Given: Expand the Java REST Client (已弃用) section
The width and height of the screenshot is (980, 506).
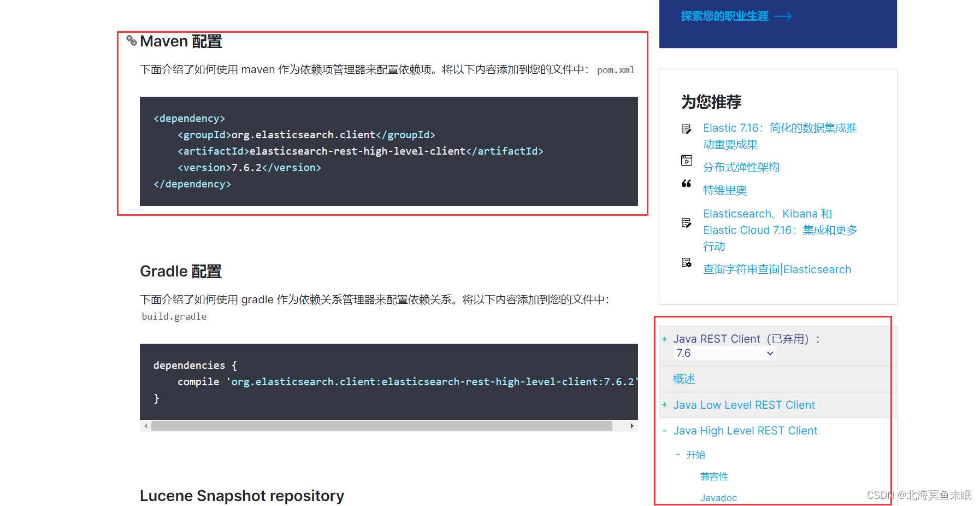Looking at the screenshot, I should coord(664,339).
